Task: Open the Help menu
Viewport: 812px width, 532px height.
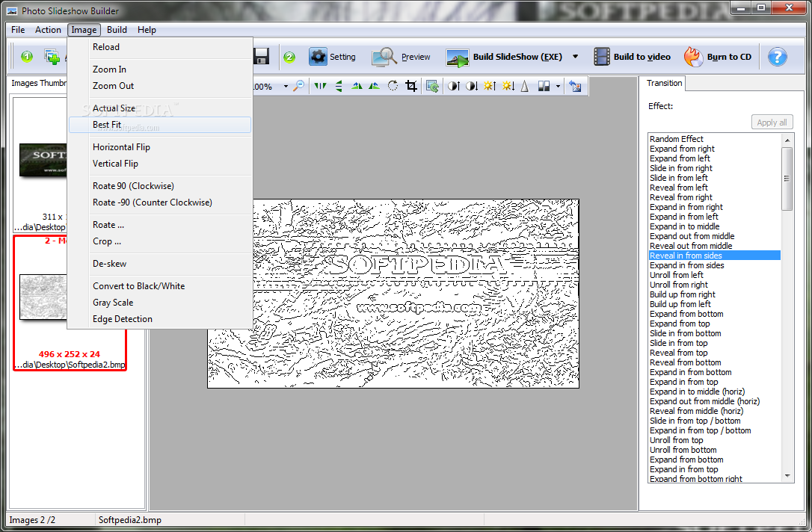Action: tap(147, 30)
